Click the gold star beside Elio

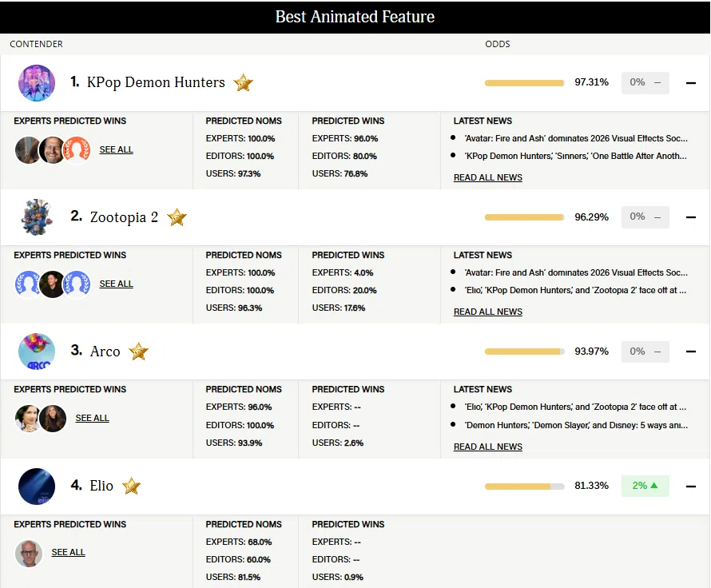[131, 486]
